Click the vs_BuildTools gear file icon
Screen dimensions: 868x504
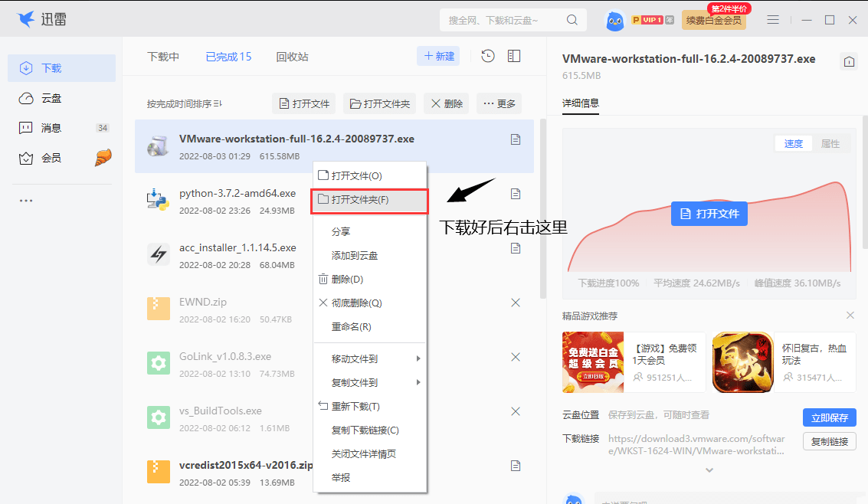pyautogui.click(x=158, y=417)
